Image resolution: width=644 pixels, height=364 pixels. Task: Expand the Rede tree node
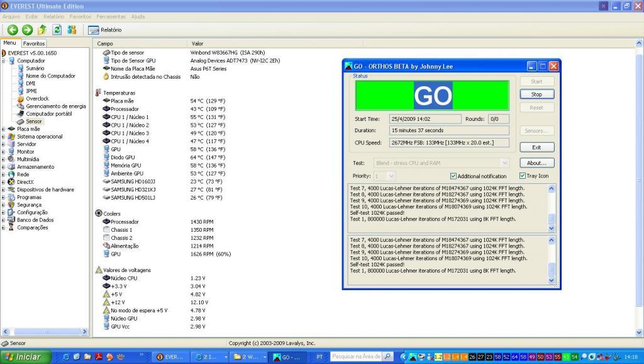pyautogui.click(x=3, y=174)
